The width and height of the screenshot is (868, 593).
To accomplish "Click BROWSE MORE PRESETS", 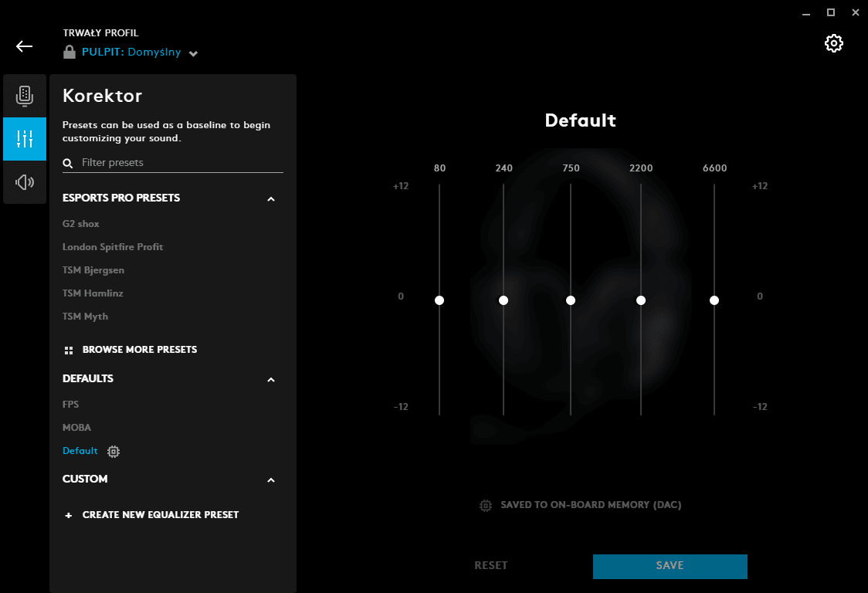I will [140, 349].
